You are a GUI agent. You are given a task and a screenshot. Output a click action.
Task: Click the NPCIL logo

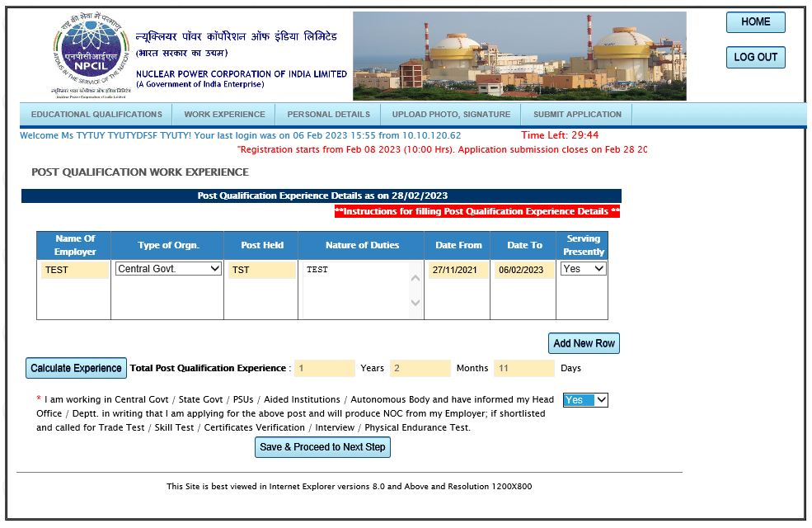coord(92,55)
